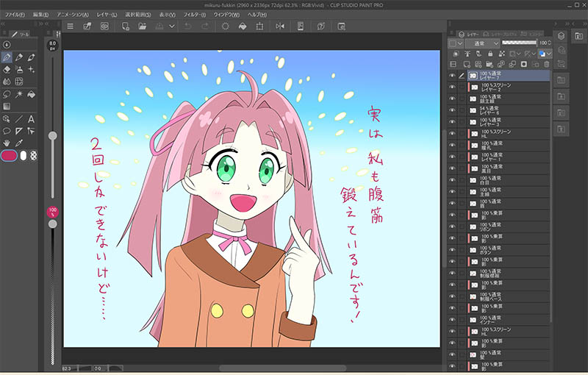Select the Auto select magic wand tool
Viewport: 588px width, 375px height.
coord(19,94)
